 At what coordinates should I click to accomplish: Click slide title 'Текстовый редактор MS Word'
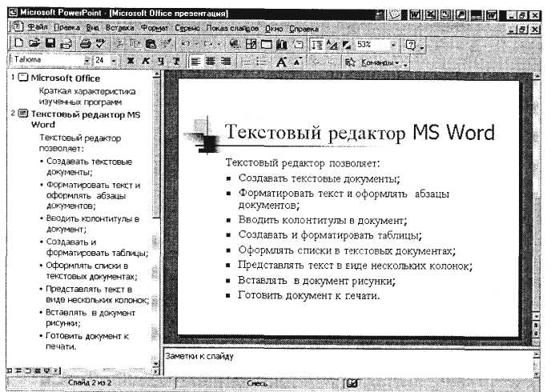[360, 133]
